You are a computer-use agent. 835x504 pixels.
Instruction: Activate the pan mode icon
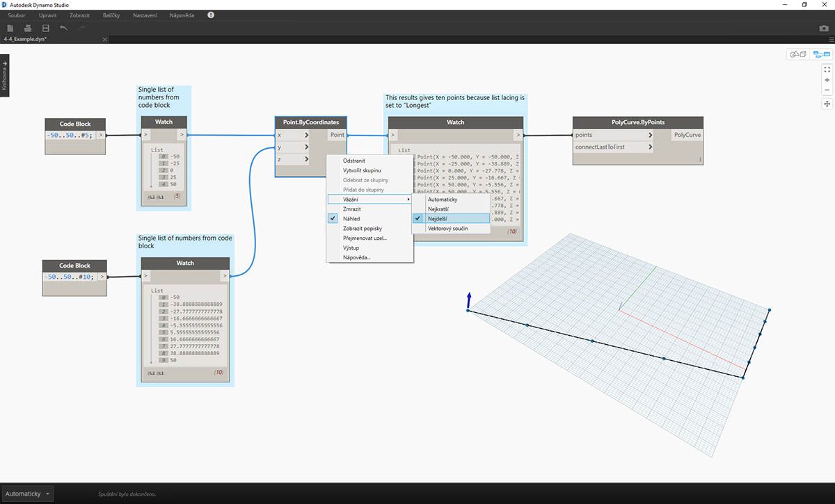pyautogui.click(x=827, y=104)
